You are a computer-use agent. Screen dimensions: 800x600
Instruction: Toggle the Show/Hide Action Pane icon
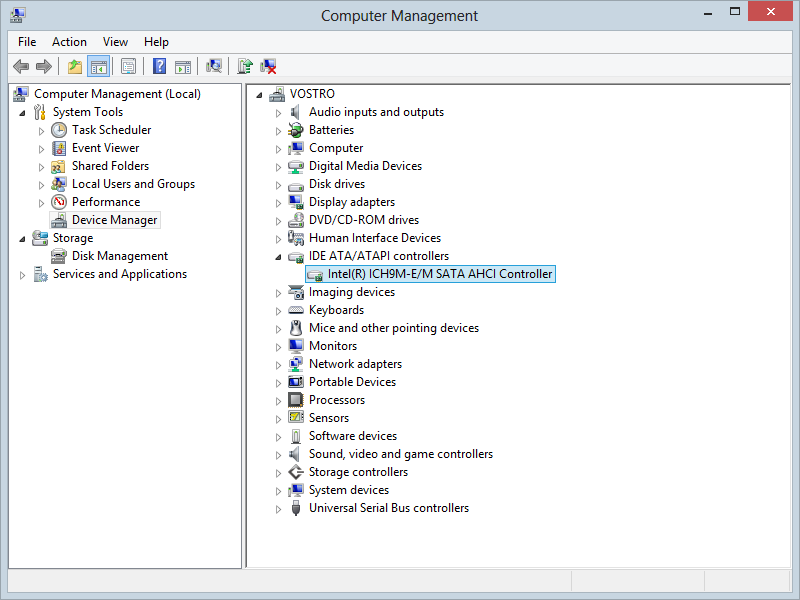pyautogui.click(x=183, y=66)
